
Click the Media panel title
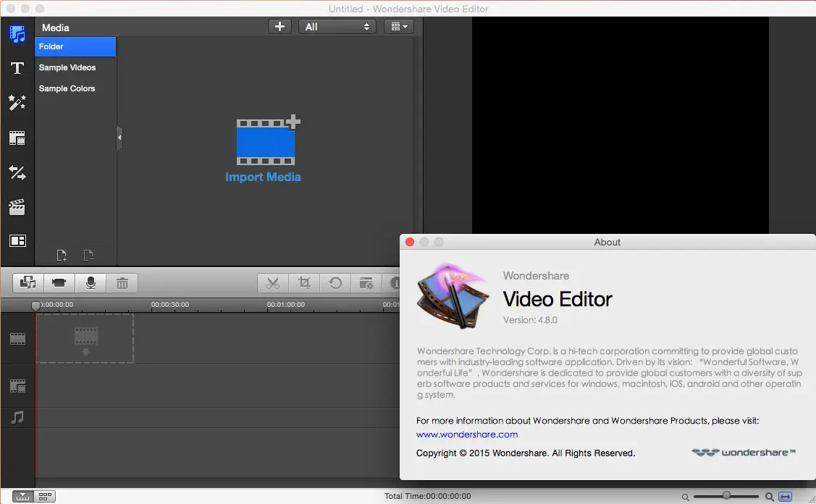(56, 28)
